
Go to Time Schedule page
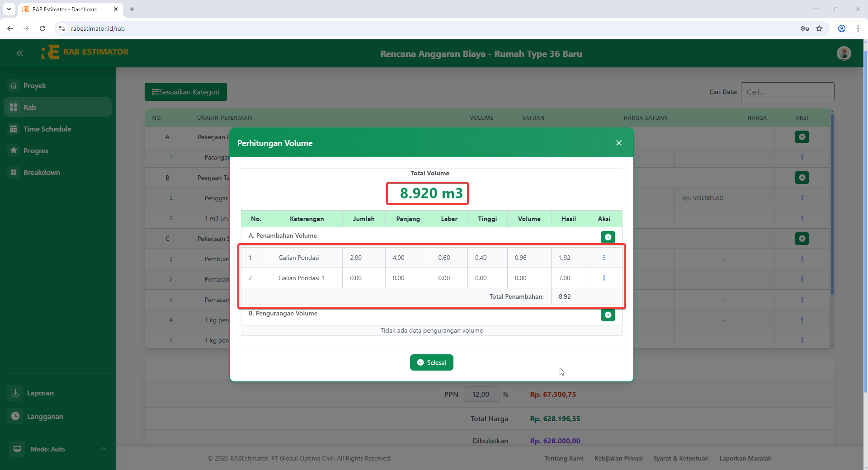click(x=47, y=129)
